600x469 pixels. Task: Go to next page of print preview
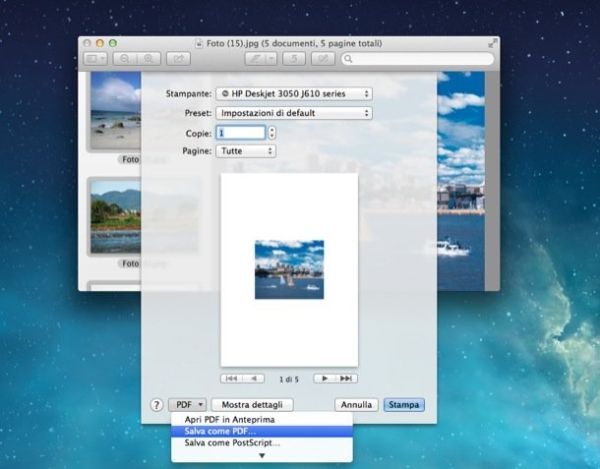324,379
